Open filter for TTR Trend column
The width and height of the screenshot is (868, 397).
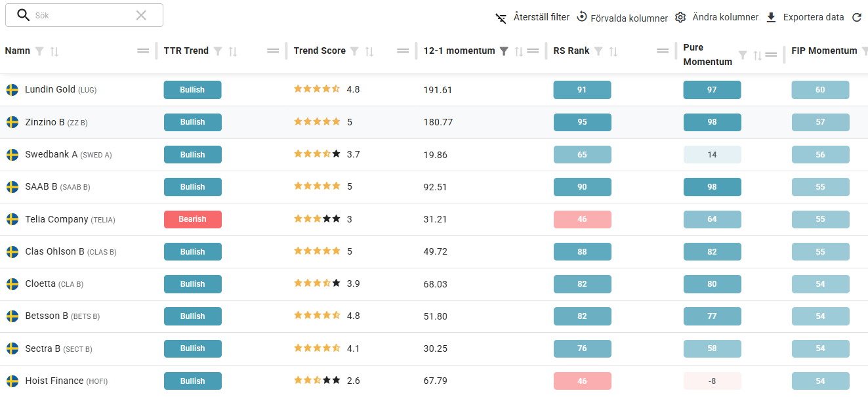click(x=218, y=51)
